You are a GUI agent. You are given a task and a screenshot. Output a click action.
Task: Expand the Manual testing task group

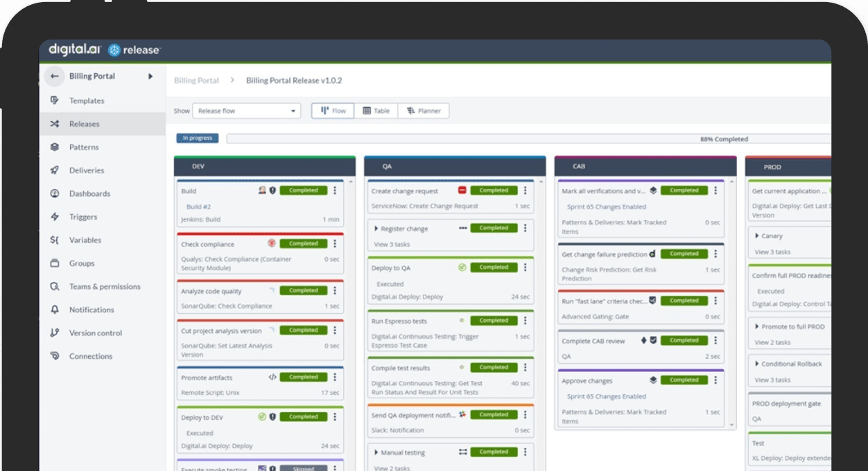(x=376, y=453)
